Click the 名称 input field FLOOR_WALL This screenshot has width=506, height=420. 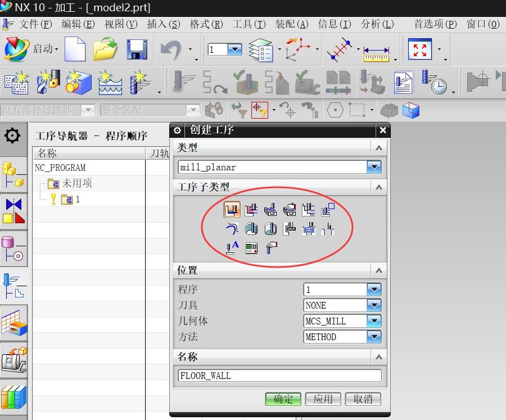pos(279,376)
